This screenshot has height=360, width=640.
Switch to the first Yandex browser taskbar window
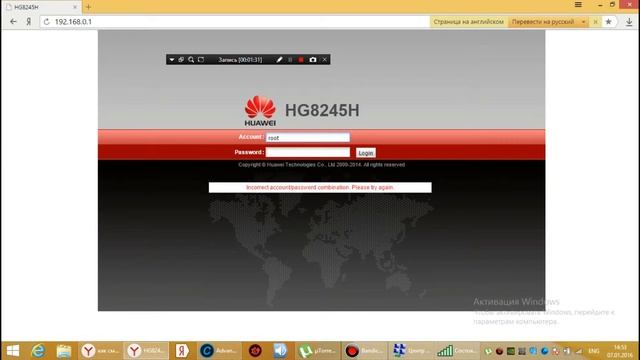click(100, 351)
